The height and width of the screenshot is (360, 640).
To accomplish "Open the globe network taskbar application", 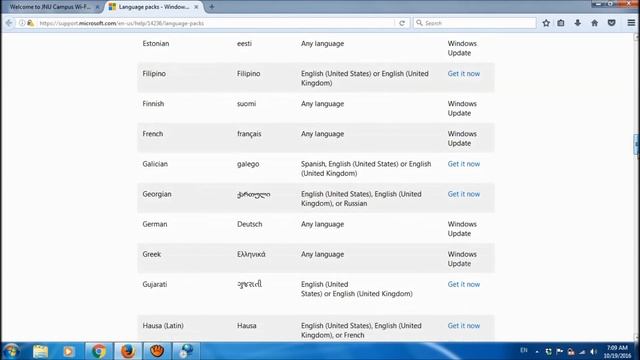I will [x=186, y=351].
